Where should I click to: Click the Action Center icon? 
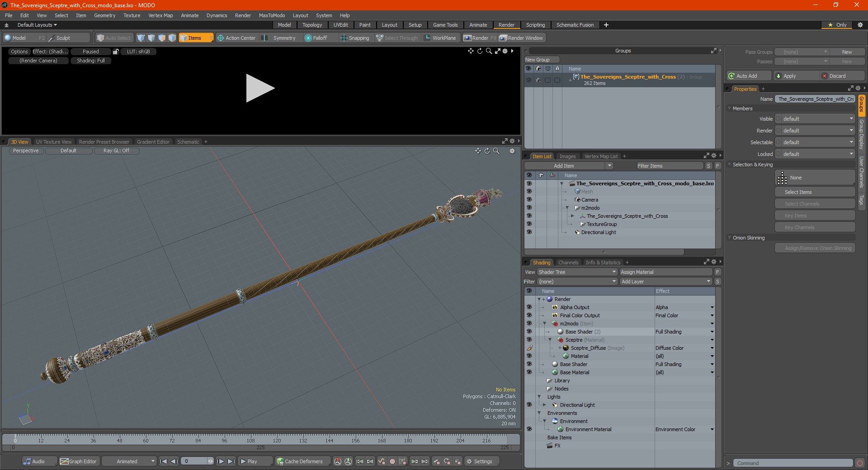(221, 38)
